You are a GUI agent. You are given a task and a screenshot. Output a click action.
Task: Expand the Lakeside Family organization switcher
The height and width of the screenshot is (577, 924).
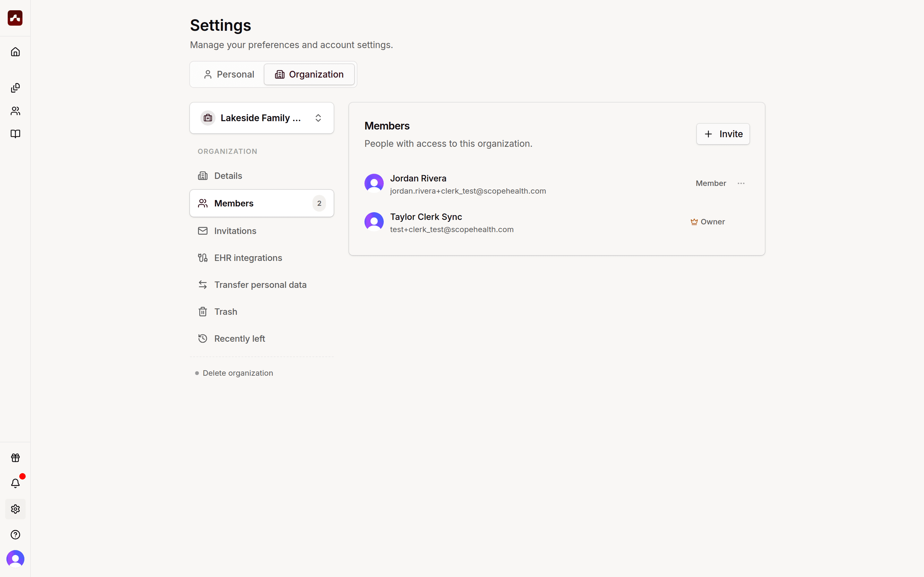coord(262,118)
